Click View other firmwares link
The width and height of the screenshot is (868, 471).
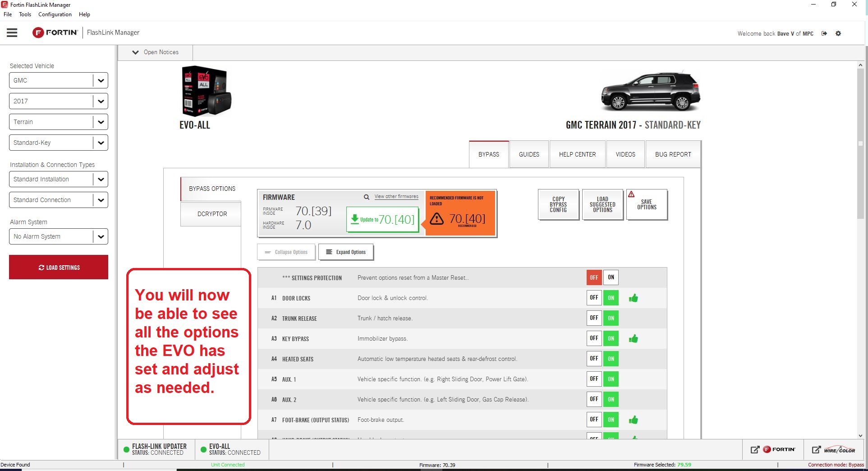pos(396,197)
